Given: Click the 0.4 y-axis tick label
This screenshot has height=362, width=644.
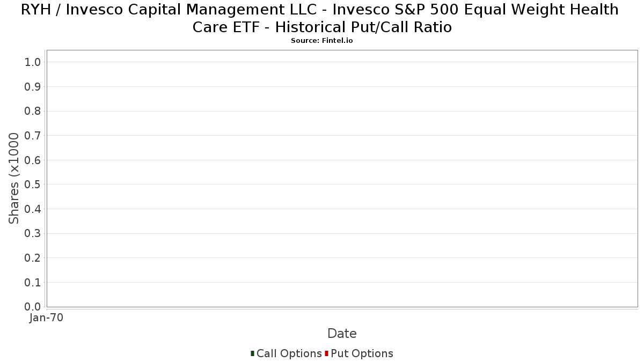Looking at the screenshot, I should (33, 209).
